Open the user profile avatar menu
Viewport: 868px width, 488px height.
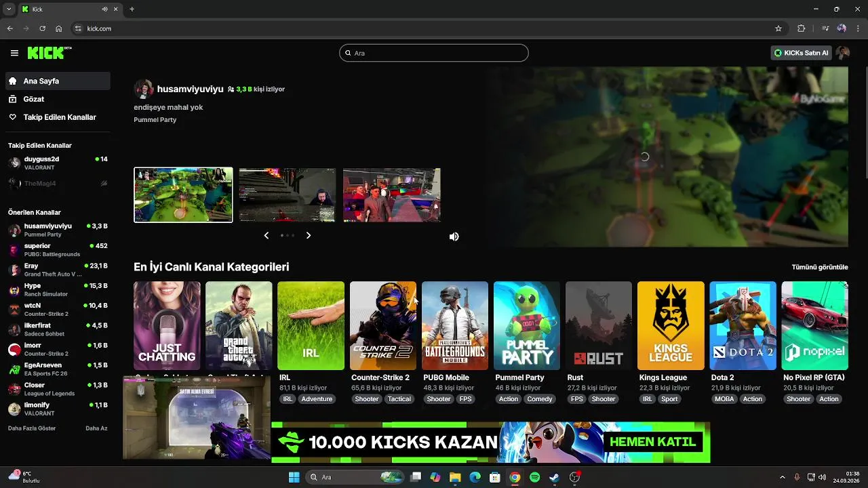[843, 53]
